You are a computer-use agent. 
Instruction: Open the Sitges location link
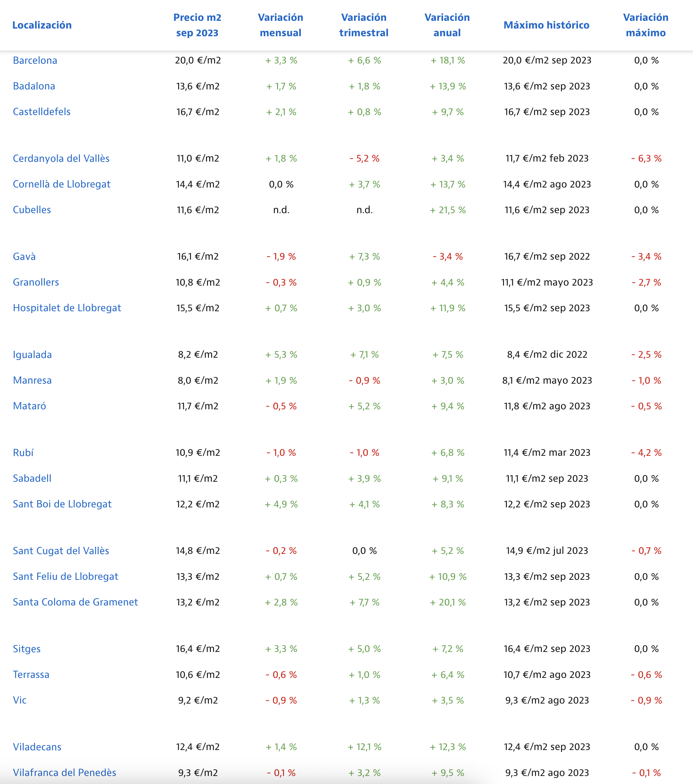(27, 649)
